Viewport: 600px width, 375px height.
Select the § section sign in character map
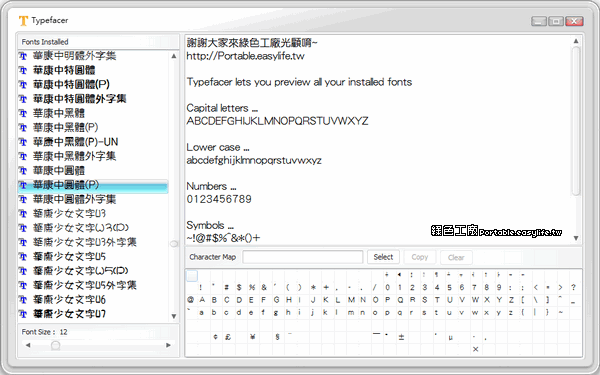pyautogui.click(x=277, y=337)
